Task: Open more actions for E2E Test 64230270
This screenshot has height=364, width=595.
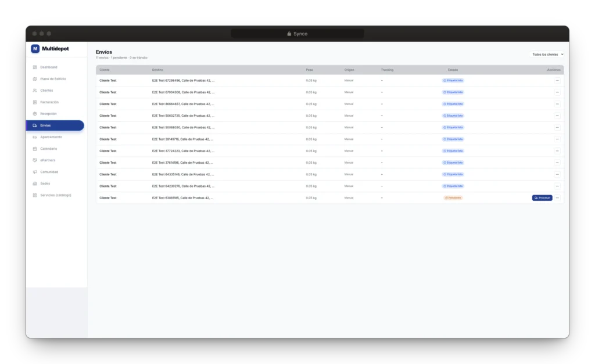Action: [557, 186]
